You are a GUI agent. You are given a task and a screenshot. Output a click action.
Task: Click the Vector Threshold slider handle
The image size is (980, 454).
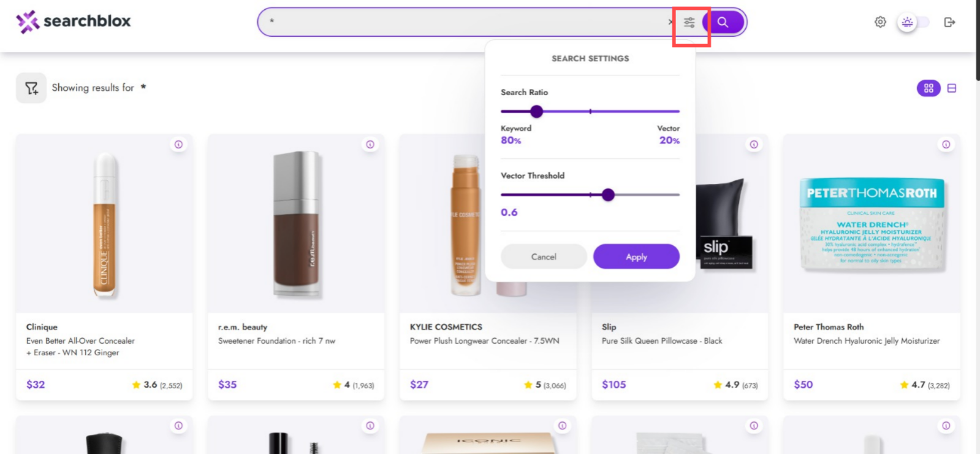pyautogui.click(x=608, y=195)
